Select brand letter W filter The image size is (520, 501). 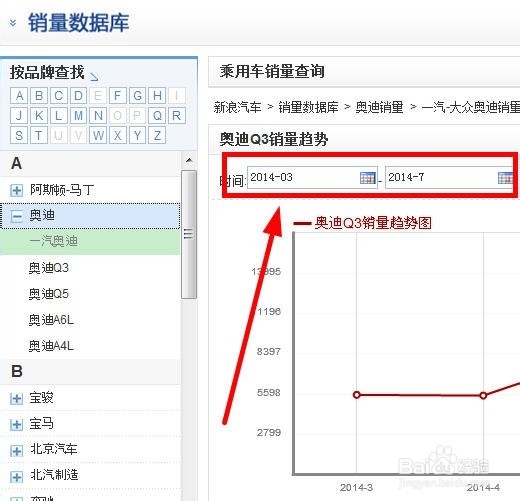(98, 135)
